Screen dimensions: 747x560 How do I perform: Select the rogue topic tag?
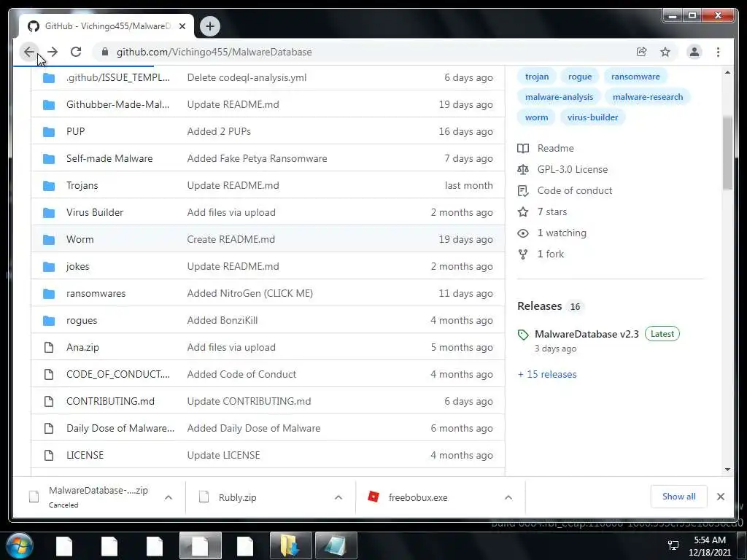580,77
